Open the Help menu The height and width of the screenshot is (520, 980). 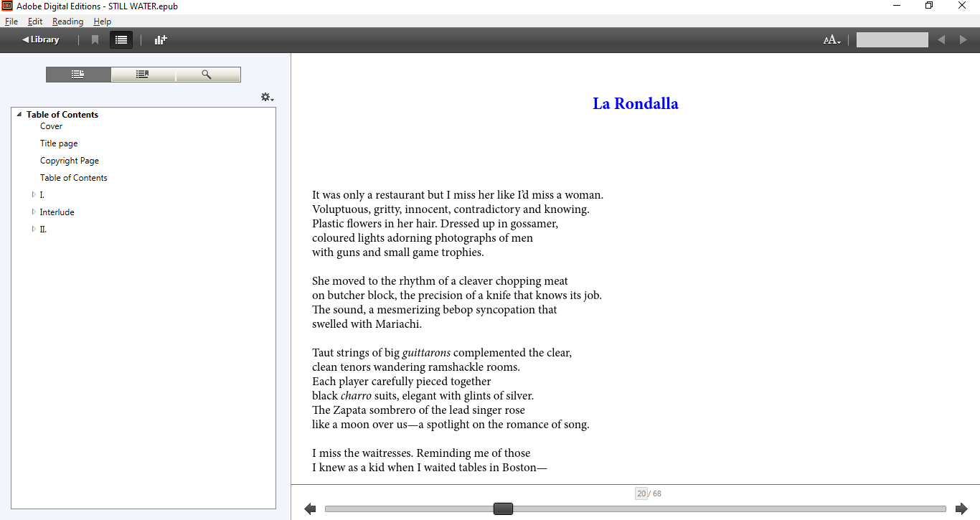[x=103, y=22]
